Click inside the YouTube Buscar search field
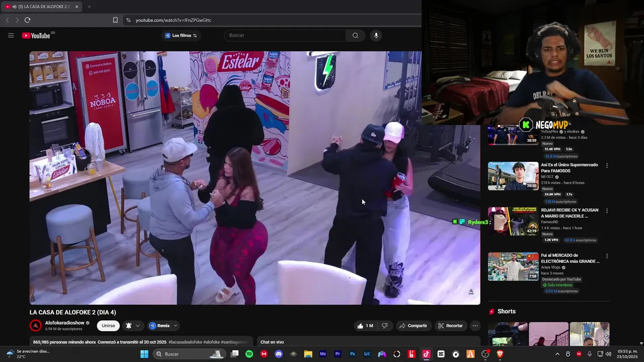 285,35
